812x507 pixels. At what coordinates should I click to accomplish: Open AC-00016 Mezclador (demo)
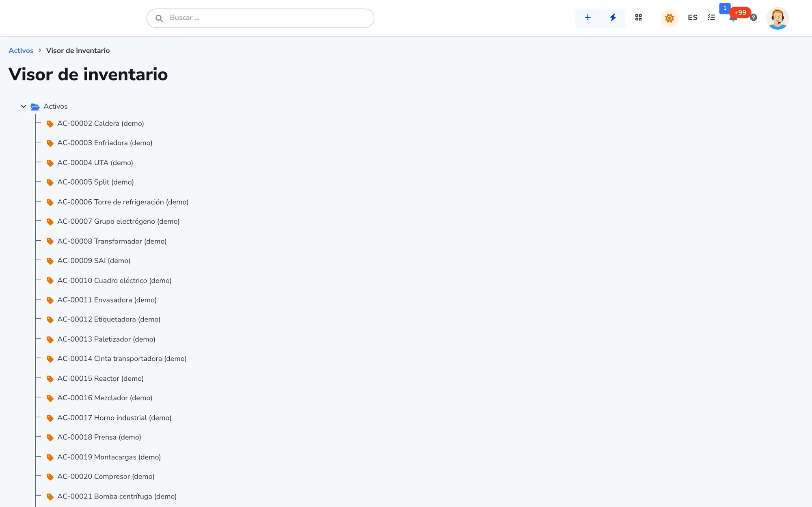click(x=105, y=398)
